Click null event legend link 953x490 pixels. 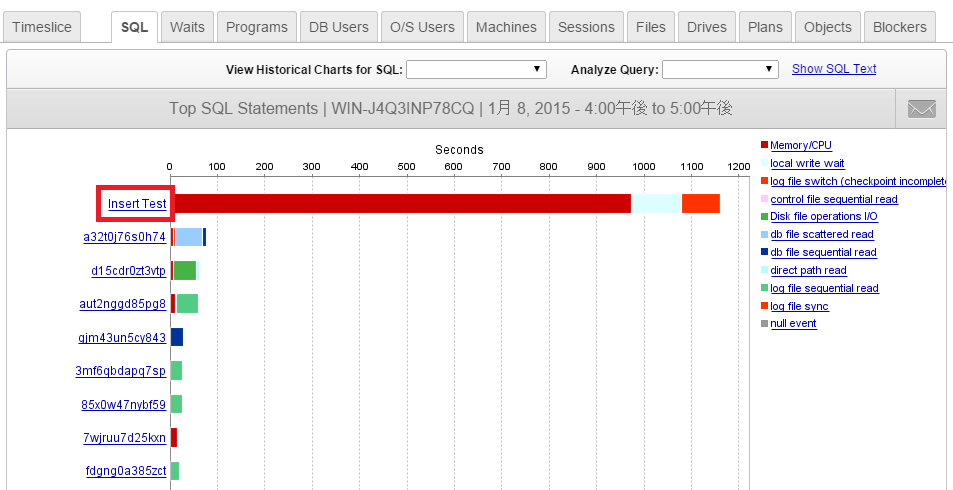pyautogui.click(x=793, y=323)
